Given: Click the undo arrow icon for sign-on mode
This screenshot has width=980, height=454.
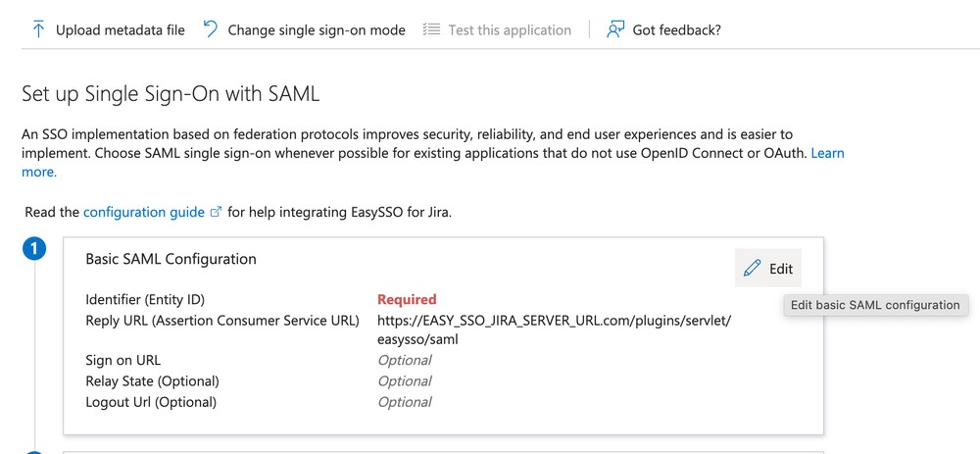Looking at the screenshot, I should click(x=211, y=29).
